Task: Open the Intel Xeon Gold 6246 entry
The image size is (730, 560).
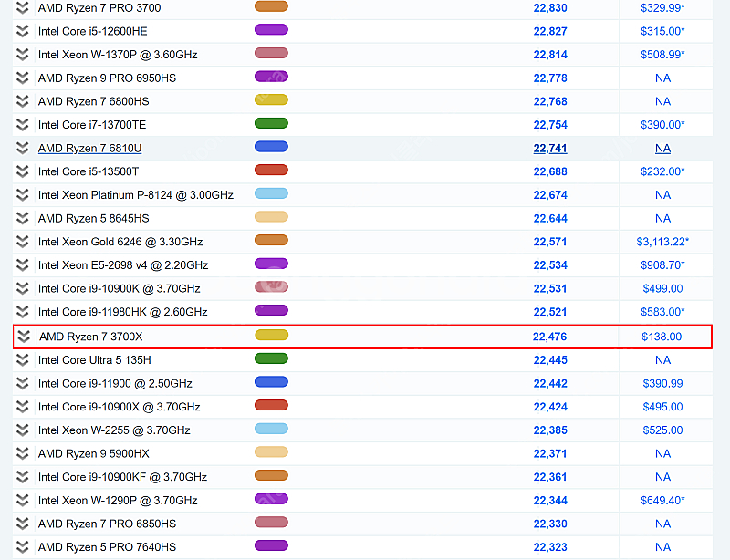Action: (120, 242)
